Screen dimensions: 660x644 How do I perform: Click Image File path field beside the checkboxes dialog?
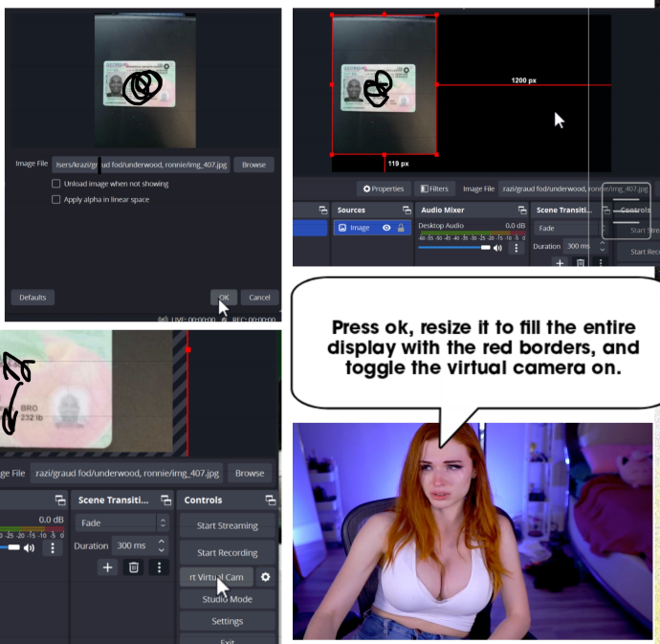click(x=140, y=164)
